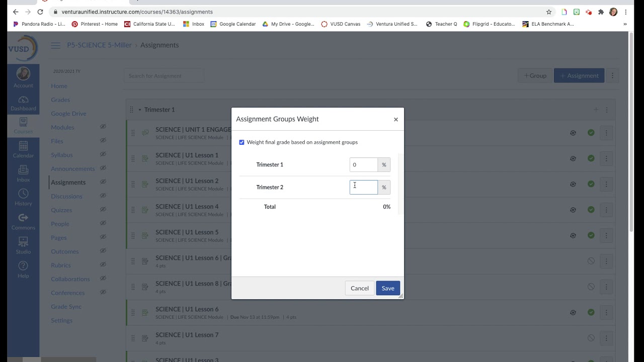
Task: Open Trimester 1 group options menu
Action: pyautogui.click(x=607, y=110)
